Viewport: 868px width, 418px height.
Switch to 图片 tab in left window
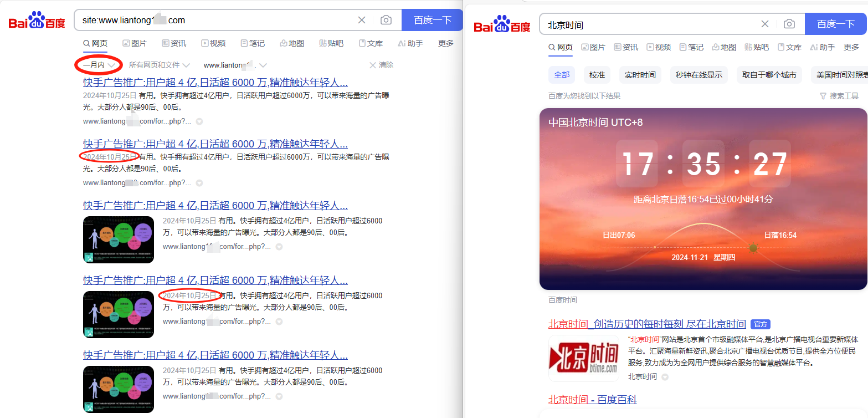click(135, 43)
